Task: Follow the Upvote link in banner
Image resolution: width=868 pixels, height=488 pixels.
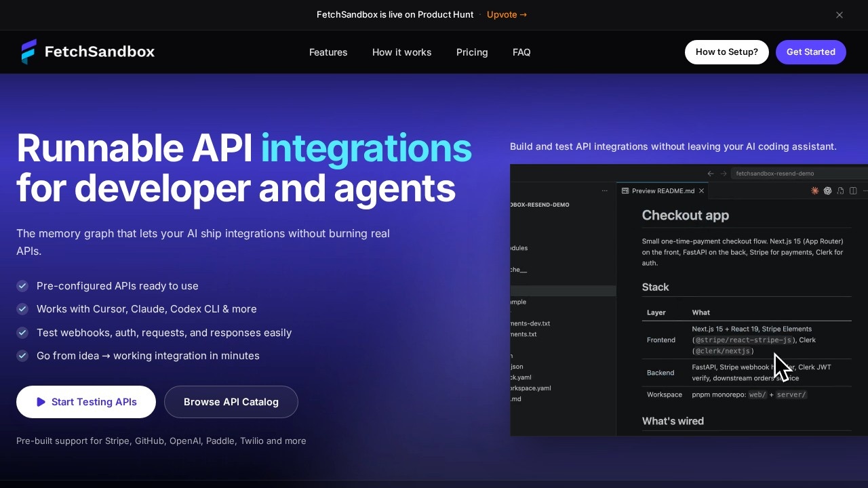Action: tap(507, 14)
